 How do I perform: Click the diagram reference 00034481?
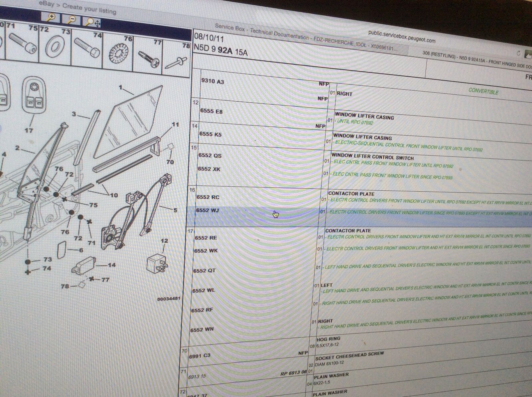[x=169, y=299]
